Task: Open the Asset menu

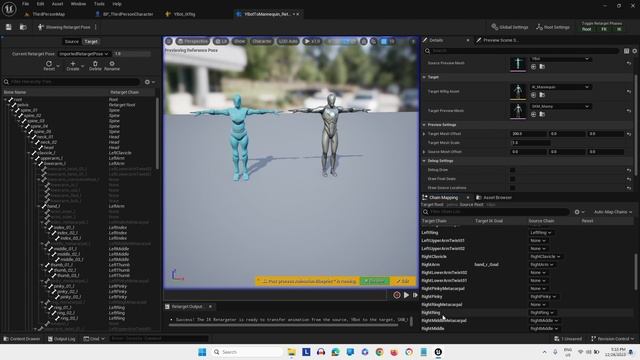Action: [x=57, y=4]
